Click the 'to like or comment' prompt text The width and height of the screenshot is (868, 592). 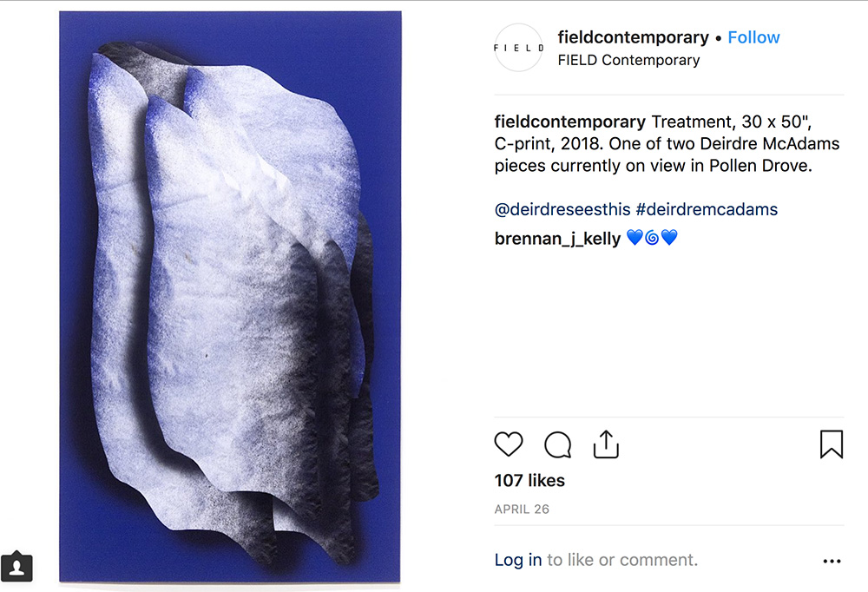622,560
